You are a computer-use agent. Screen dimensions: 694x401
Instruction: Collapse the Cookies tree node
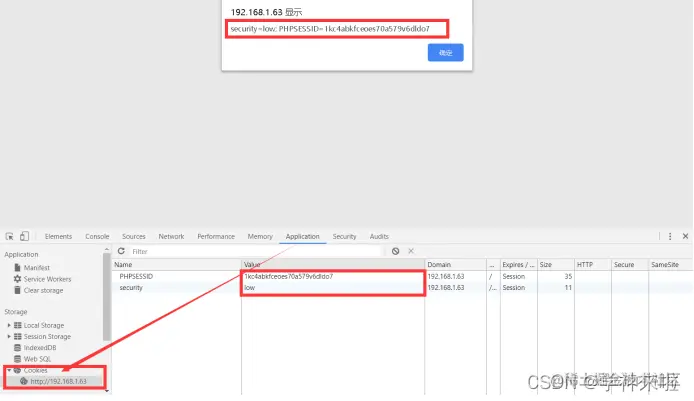pos(9,370)
